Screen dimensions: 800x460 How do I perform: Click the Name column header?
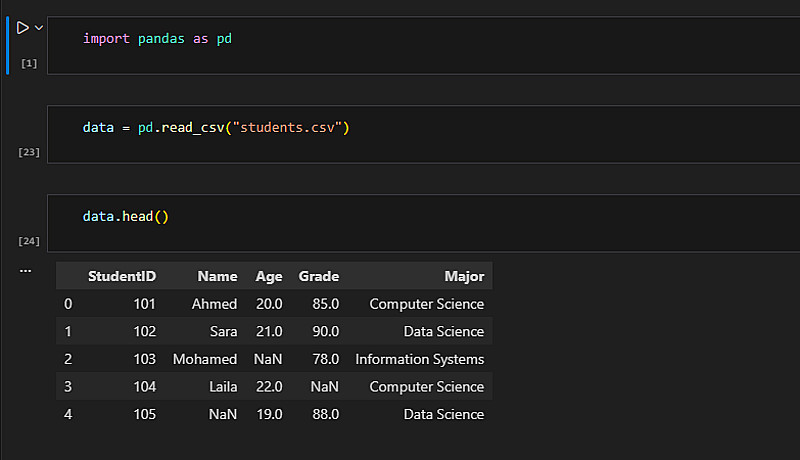pos(217,276)
